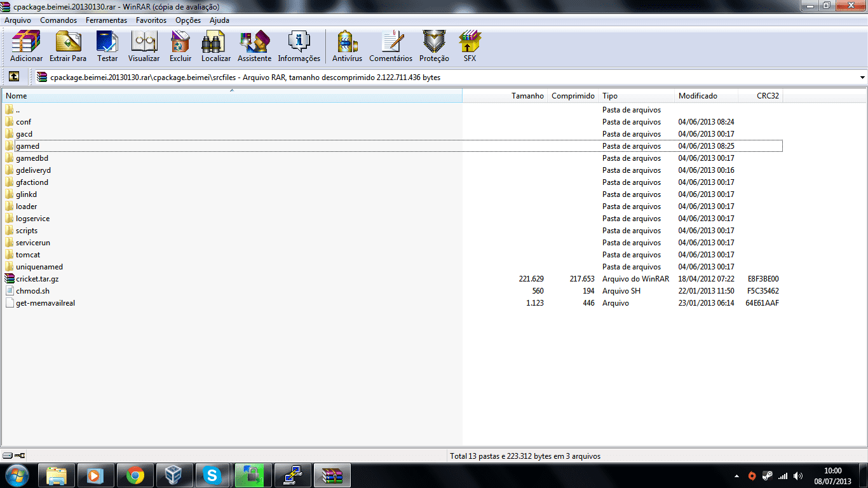Viewport: 868px width, 488px height.
Task: Click the get-memavailreal file icon
Action: pyautogui.click(x=9, y=303)
